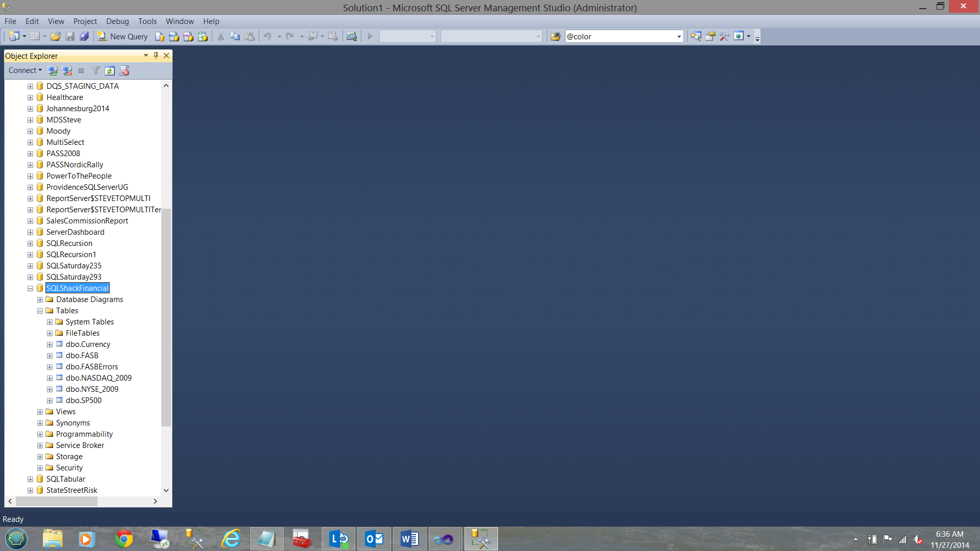The width and height of the screenshot is (980, 551).
Task: Click the Connect Object Explorer icon
Action: point(53,70)
